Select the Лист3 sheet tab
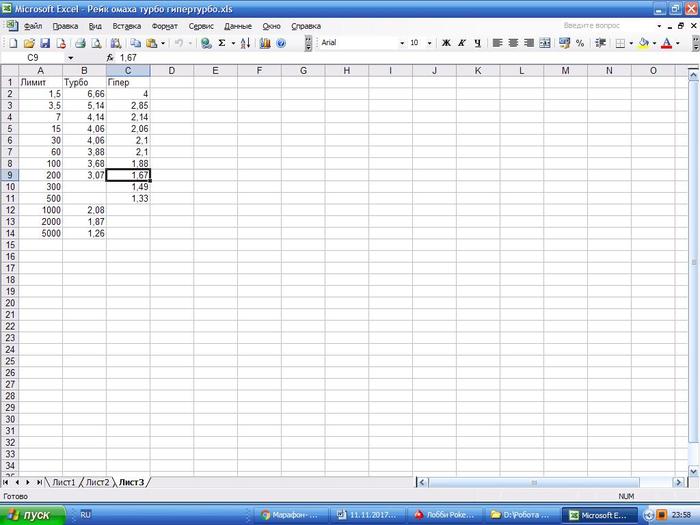Viewport: 700px width, 525px height. pos(131,482)
